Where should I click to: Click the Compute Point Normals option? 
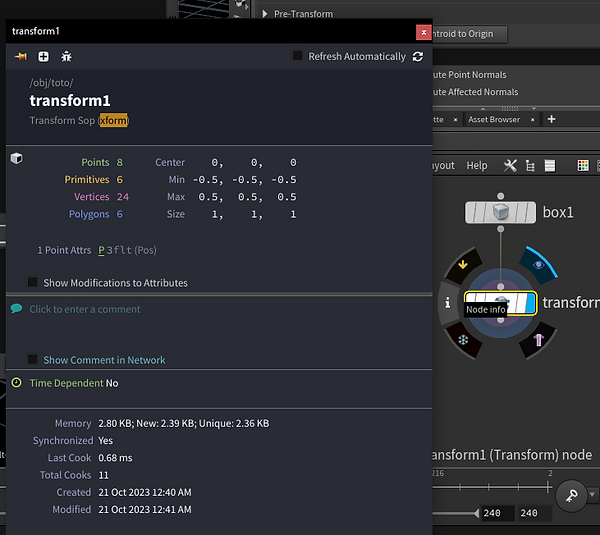(470, 75)
